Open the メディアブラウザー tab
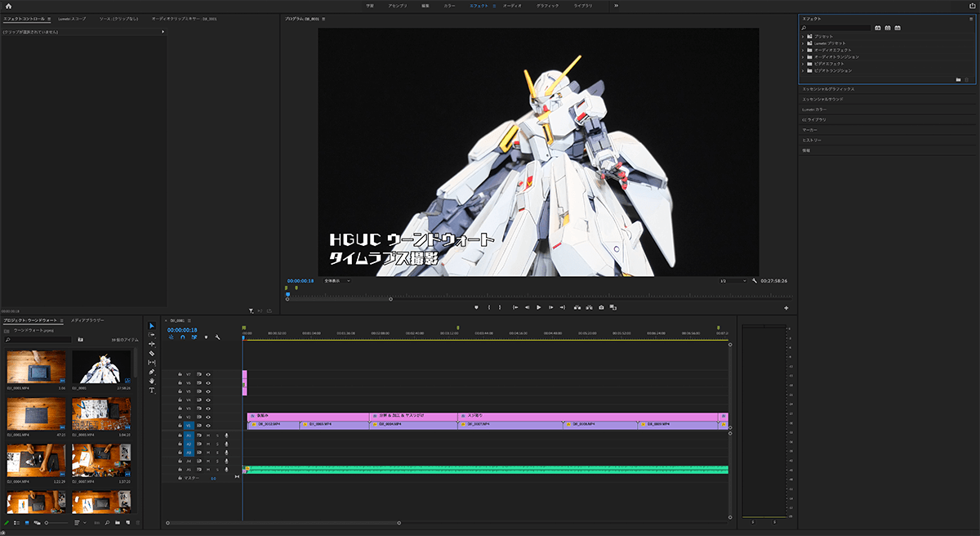This screenshot has width=980, height=536. click(x=87, y=320)
